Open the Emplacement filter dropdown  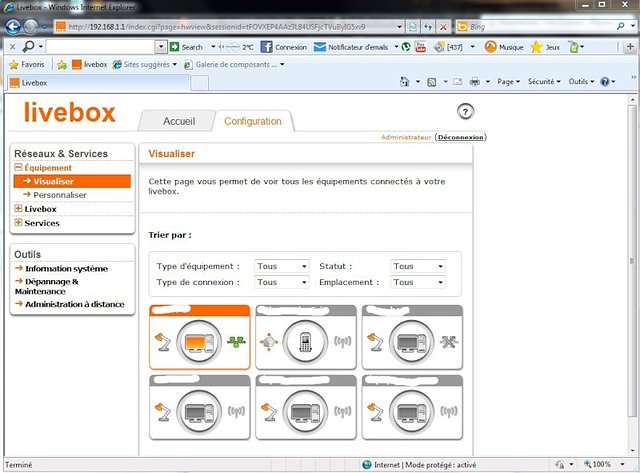[x=418, y=283]
